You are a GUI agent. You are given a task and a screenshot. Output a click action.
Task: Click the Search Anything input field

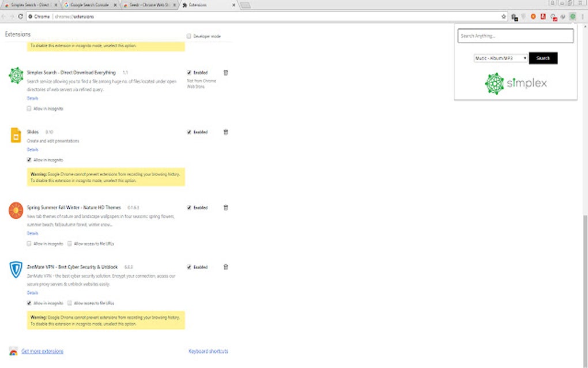[x=516, y=36]
